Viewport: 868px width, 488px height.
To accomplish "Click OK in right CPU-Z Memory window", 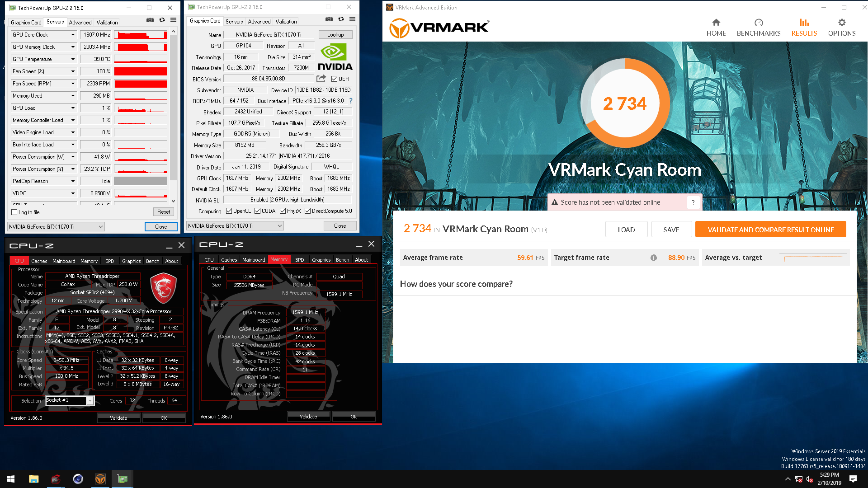I will pyautogui.click(x=354, y=417).
